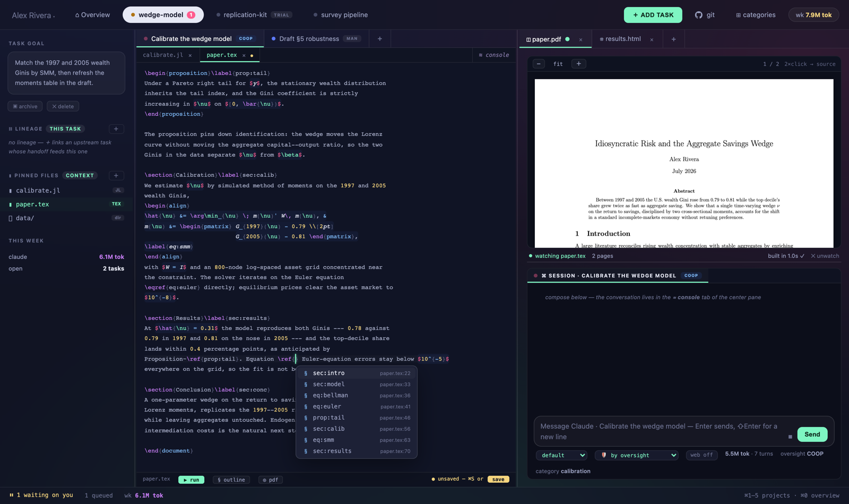Click the ADD TASK button

(x=653, y=15)
